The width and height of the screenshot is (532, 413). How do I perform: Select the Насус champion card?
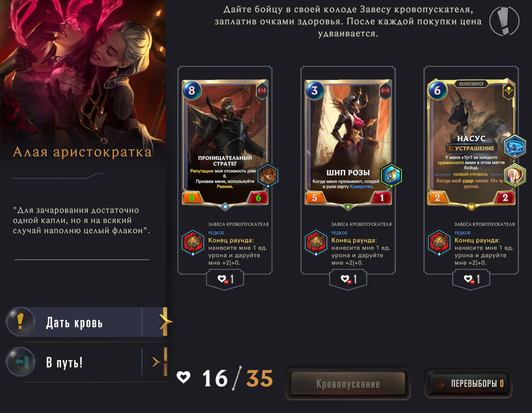click(472, 144)
